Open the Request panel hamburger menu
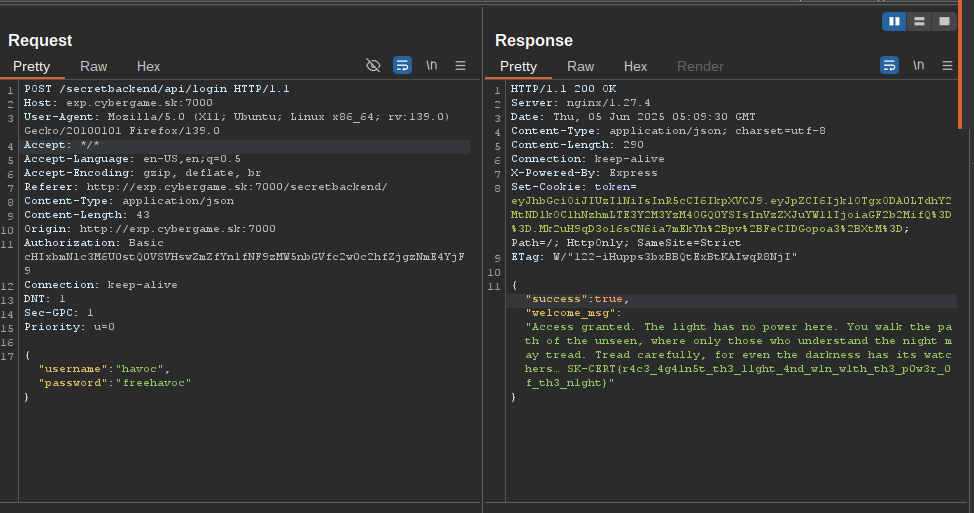This screenshot has height=513, width=974. (x=460, y=66)
